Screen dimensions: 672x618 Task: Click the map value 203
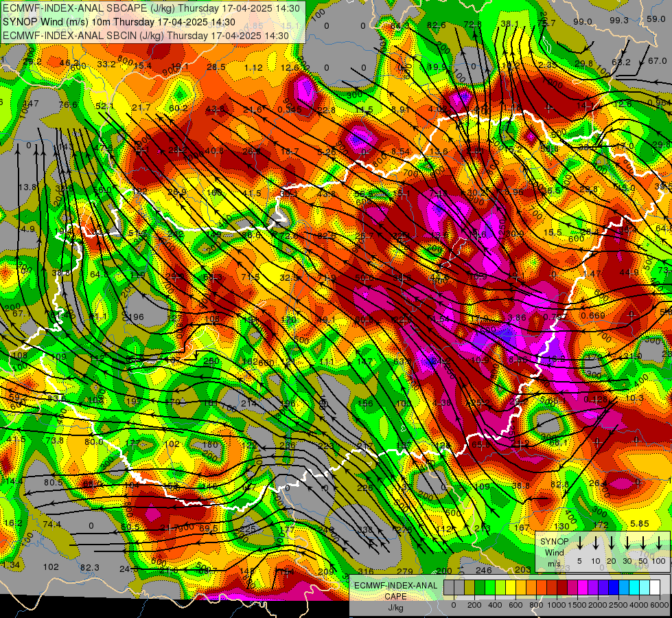point(523,569)
